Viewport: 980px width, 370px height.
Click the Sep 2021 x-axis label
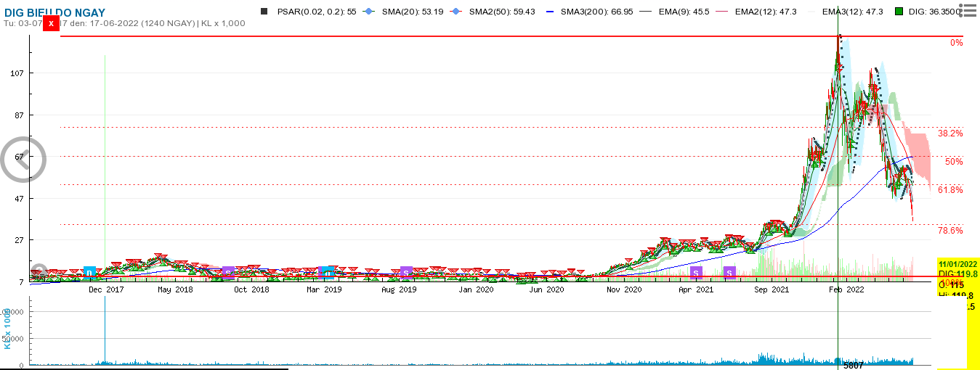tap(772, 289)
